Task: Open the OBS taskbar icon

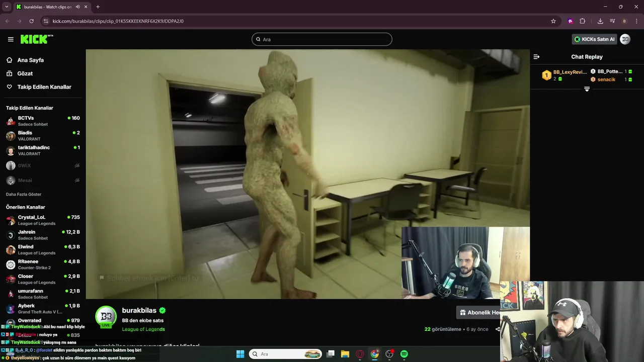Action: coord(389,354)
